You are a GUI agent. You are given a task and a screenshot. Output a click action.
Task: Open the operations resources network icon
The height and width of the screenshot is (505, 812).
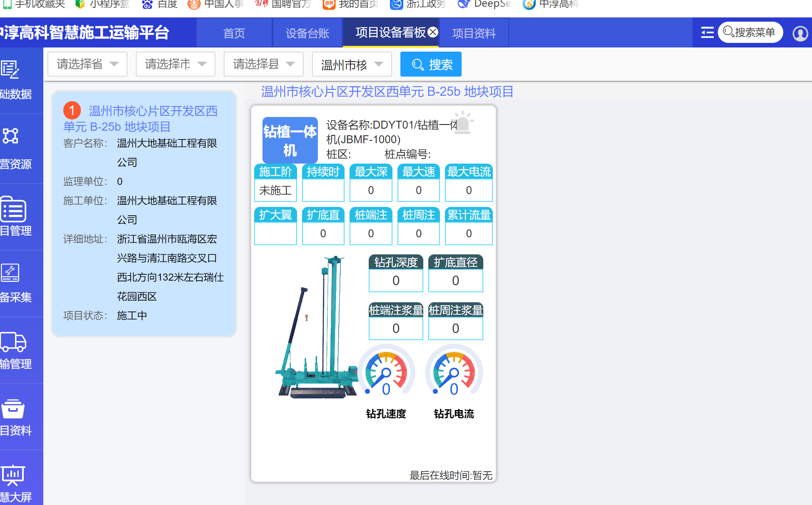point(10,136)
